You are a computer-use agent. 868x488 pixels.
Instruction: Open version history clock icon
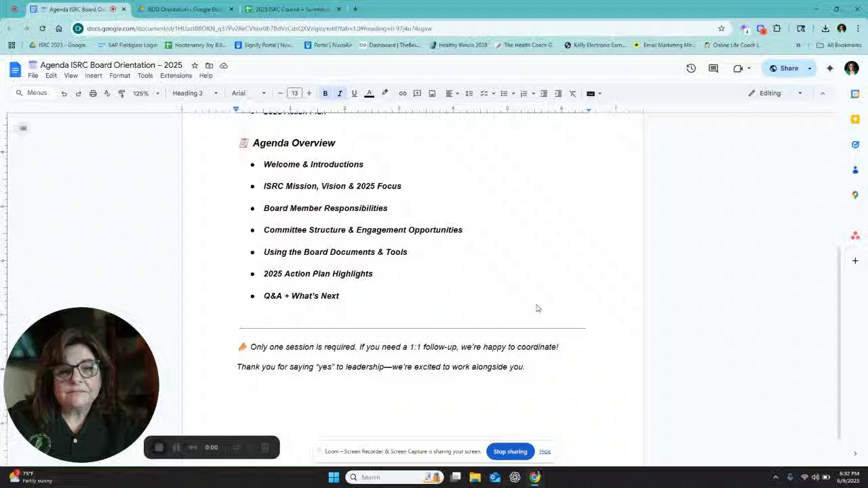pos(691,68)
